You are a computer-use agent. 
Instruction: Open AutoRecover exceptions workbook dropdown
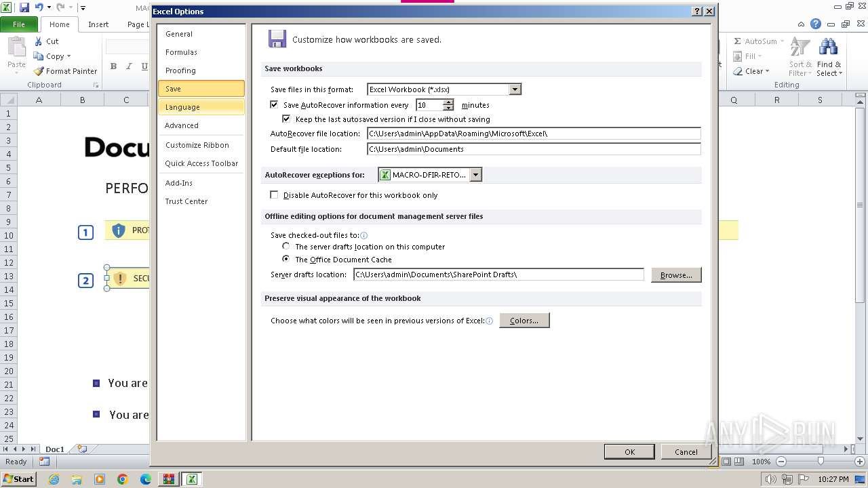tap(475, 175)
